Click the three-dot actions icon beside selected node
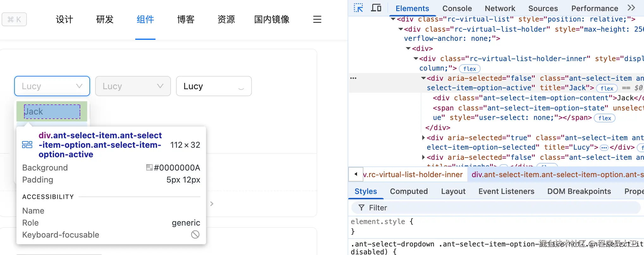This screenshot has height=255, width=644. (x=353, y=78)
